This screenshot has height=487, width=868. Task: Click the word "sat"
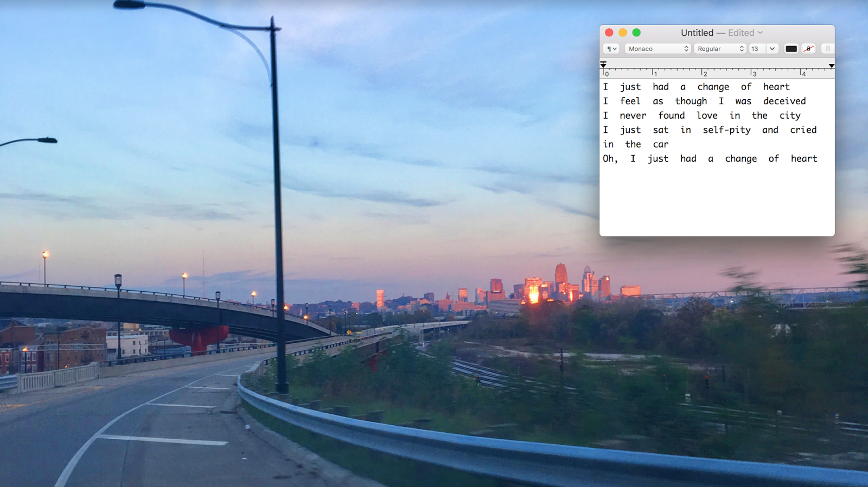661,130
